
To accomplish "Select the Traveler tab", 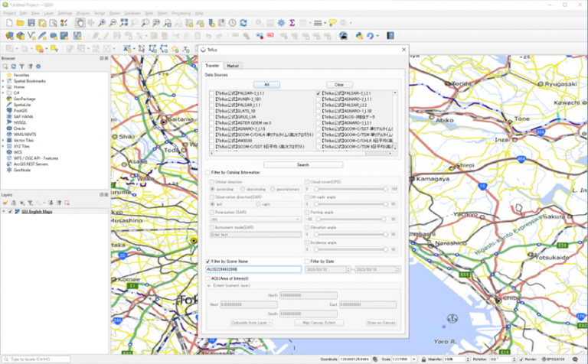I will click(x=212, y=66).
